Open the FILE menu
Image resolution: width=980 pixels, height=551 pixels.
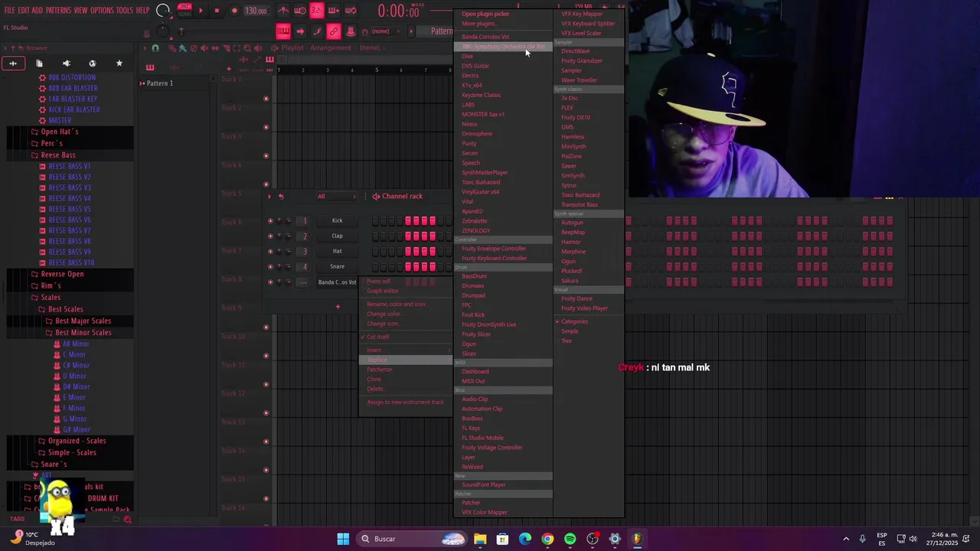click(9, 11)
